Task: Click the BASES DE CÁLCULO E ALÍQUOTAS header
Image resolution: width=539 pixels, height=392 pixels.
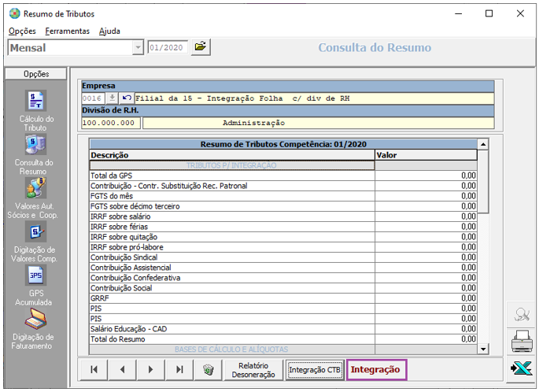Action: click(232, 349)
